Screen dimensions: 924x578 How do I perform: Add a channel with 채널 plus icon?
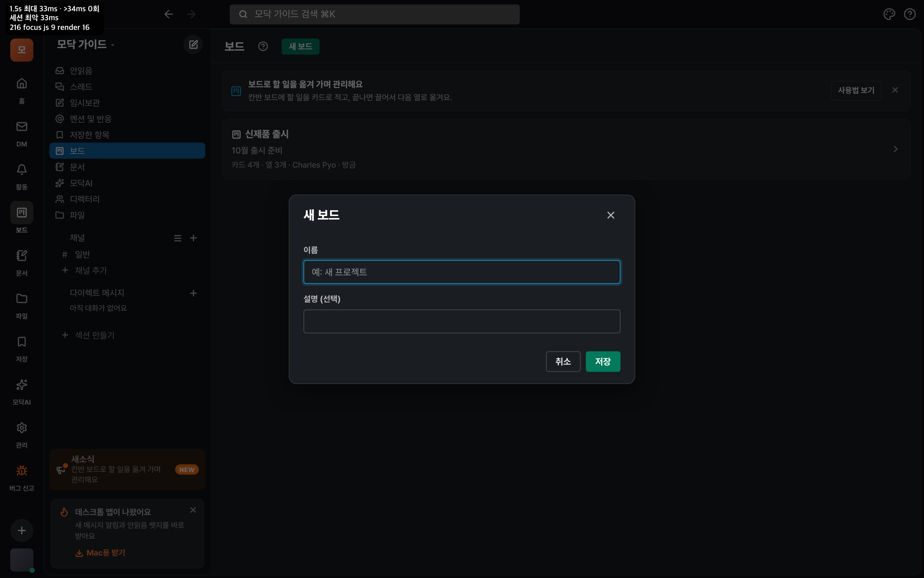click(x=193, y=238)
